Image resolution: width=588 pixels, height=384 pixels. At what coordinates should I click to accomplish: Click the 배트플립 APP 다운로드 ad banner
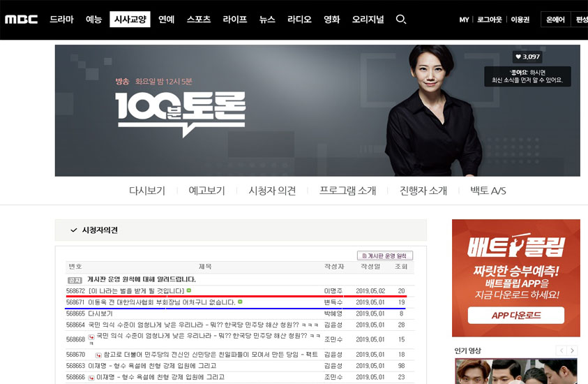pos(515,316)
